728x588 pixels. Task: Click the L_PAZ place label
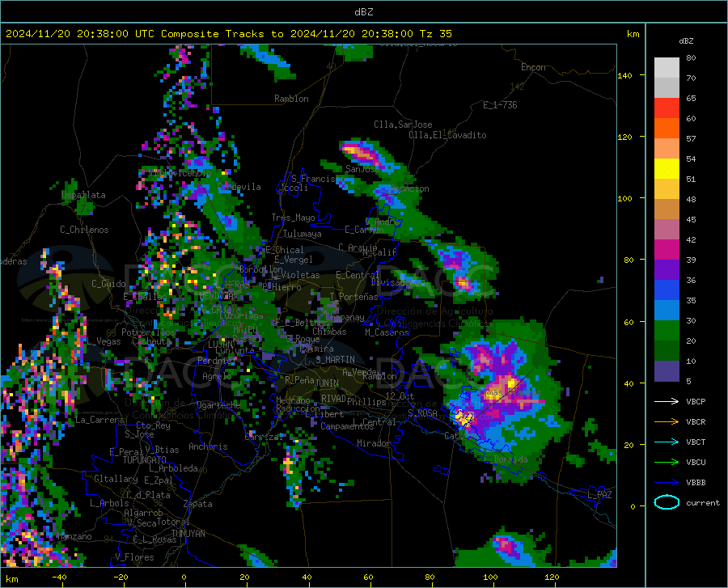(x=599, y=495)
